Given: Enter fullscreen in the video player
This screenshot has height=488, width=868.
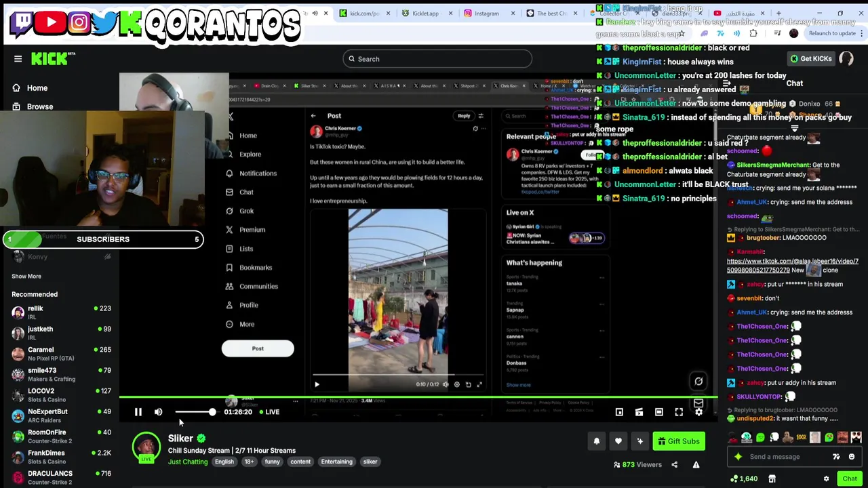Looking at the screenshot, I should click(679, 412).
